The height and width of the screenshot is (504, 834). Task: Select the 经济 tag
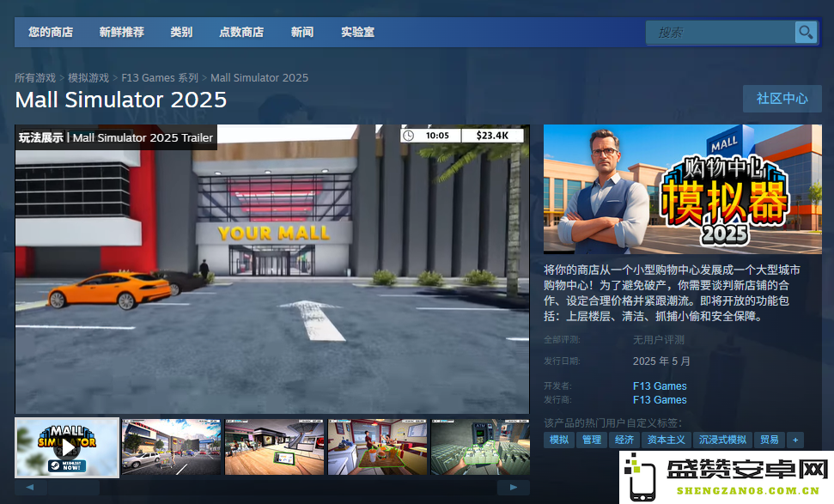click(x=624, y=440)
